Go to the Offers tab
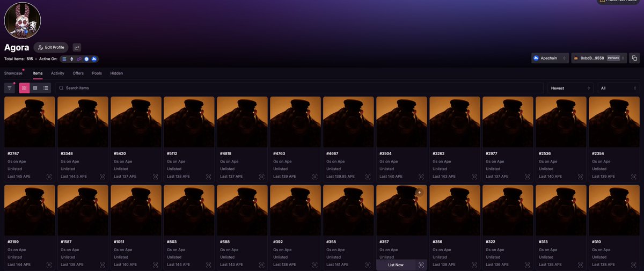The height and width of the screenshot is (271, 644). click(78, 73)
